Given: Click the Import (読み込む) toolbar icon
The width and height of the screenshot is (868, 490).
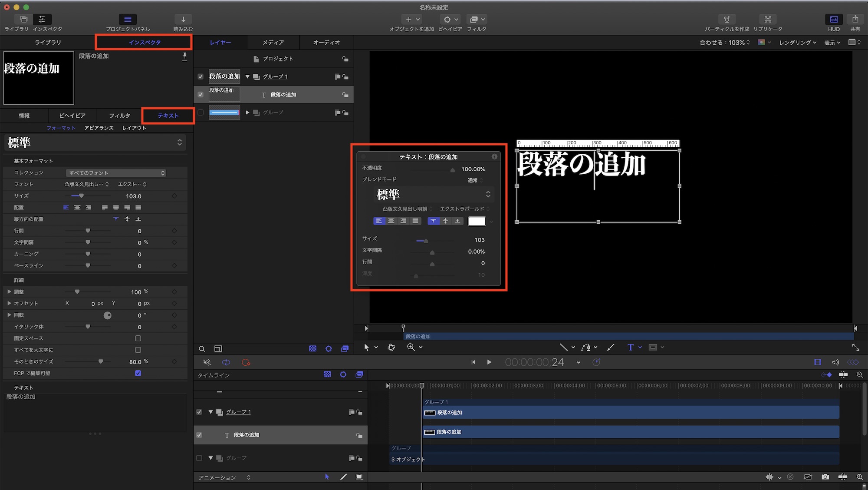Looking at the screenshot, I should coord(183,20).
